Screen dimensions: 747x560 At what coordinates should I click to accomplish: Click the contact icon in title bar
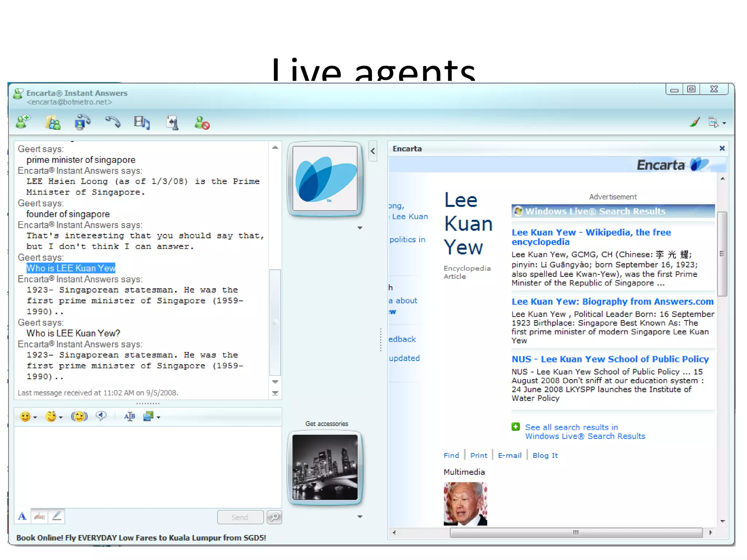click(19, 94)
